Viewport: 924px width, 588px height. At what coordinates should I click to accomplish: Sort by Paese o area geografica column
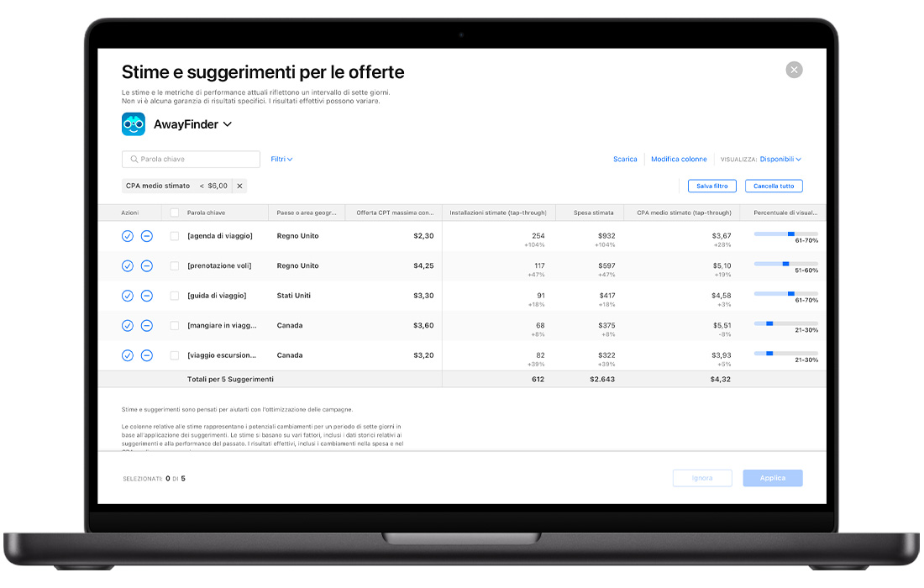click(x=307, y=213)
